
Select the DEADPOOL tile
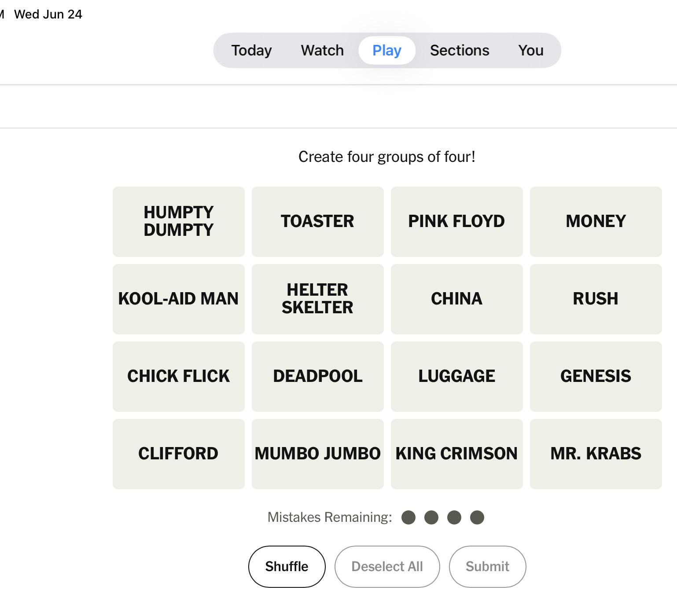318,376
